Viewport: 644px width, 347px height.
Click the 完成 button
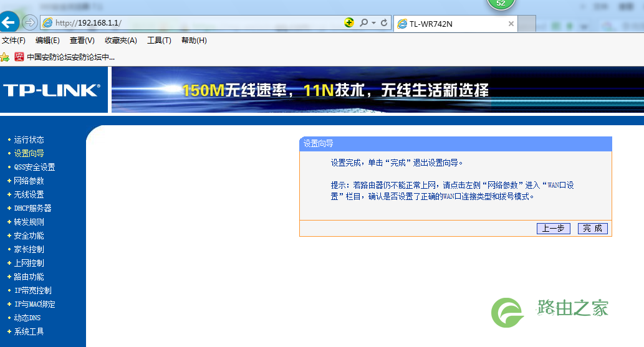593,228
